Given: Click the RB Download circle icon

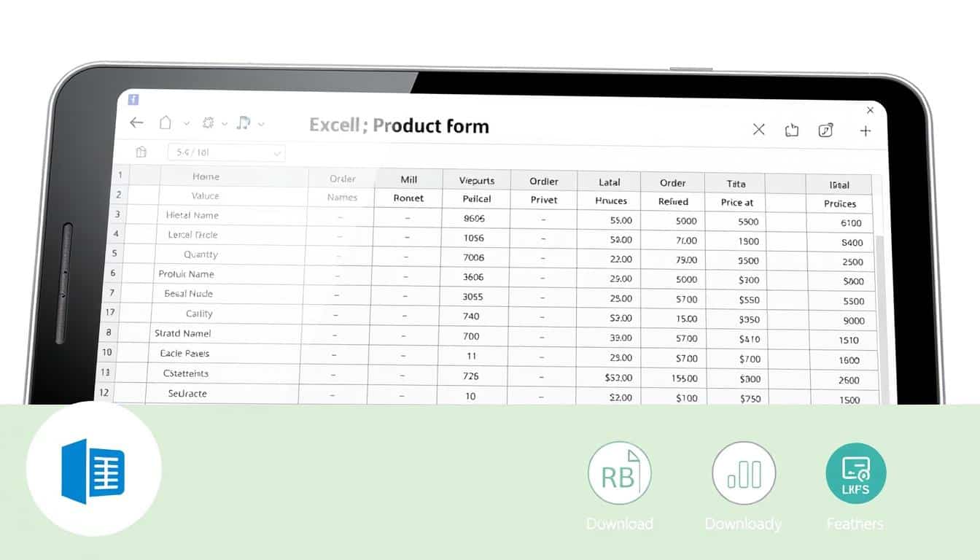Looking at the screenshot, I should coord(619,472).
